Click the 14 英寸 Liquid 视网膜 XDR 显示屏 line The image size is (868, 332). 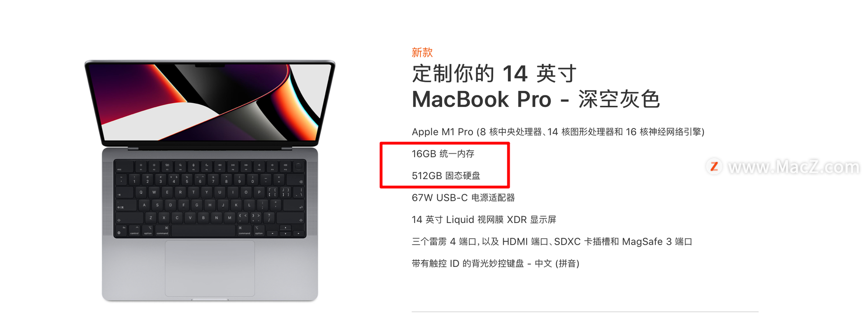pyautogui.click(x=484, y=219)
